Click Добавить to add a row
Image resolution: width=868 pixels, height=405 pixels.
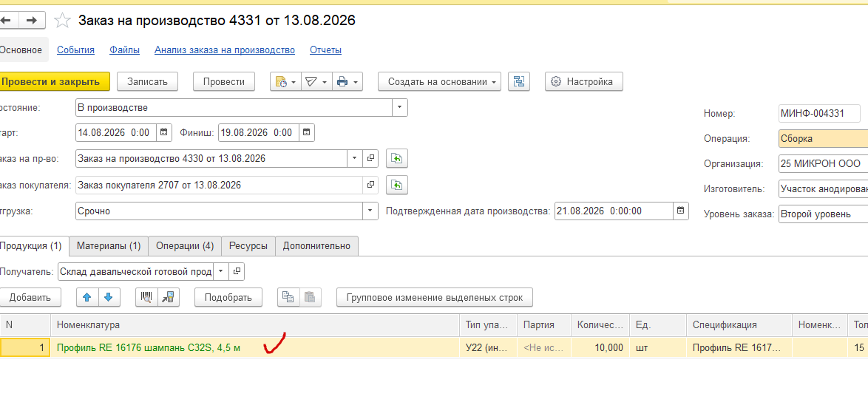[30, 297]
